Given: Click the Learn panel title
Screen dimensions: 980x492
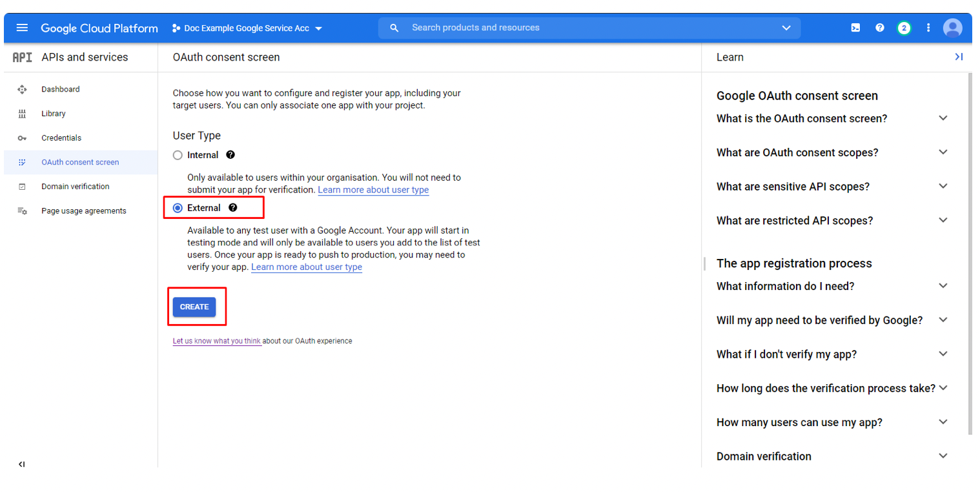Looking at the screenshot, I should 730,57.
